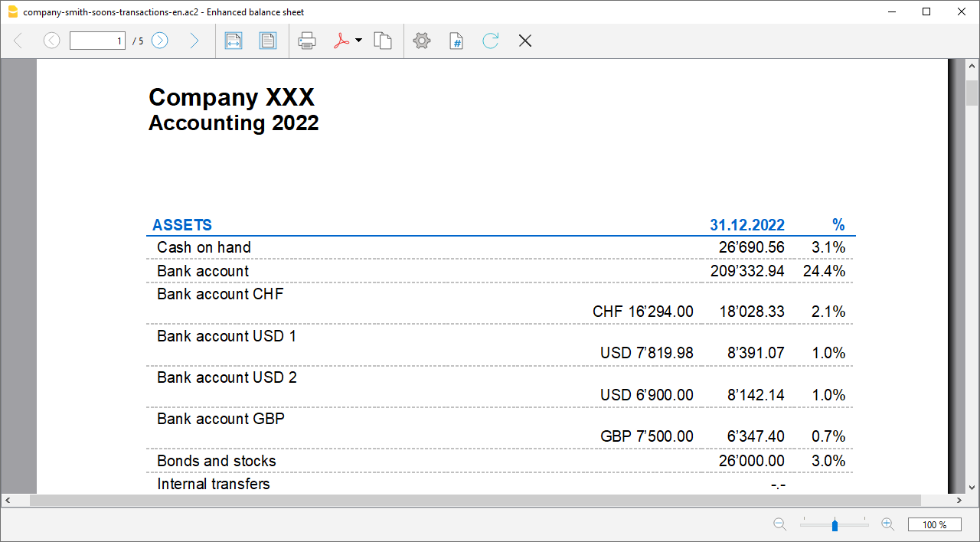Viewport: 980px width, 542px height.
Task: Zoom in using the magnifier plus icon
Action: 887,524
